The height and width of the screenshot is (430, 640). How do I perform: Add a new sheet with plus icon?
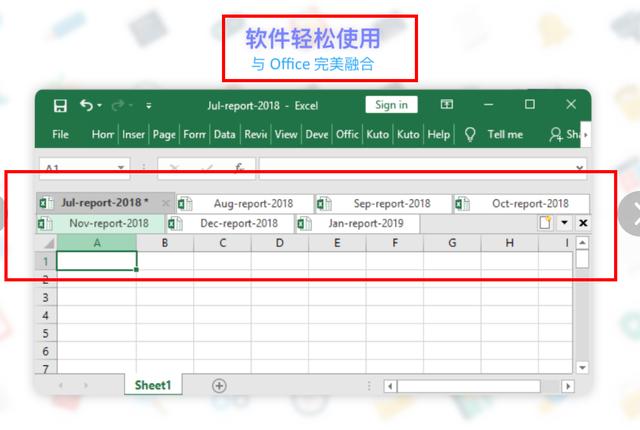click(219, 386)
